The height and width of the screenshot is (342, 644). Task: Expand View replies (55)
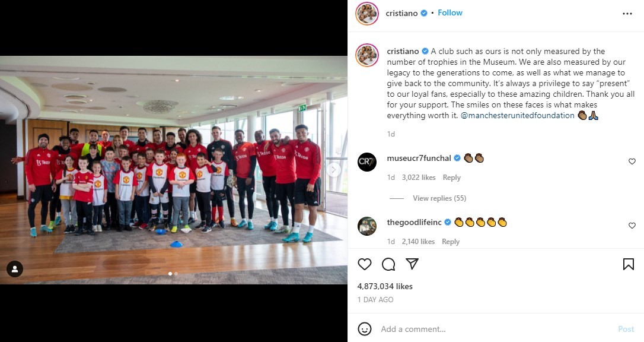(x=439, y=198)
